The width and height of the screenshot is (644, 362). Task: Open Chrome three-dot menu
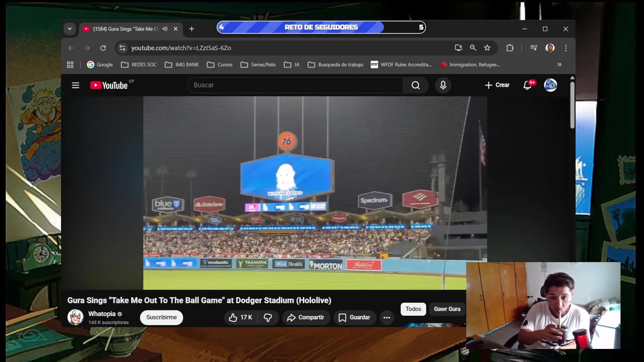566,48
